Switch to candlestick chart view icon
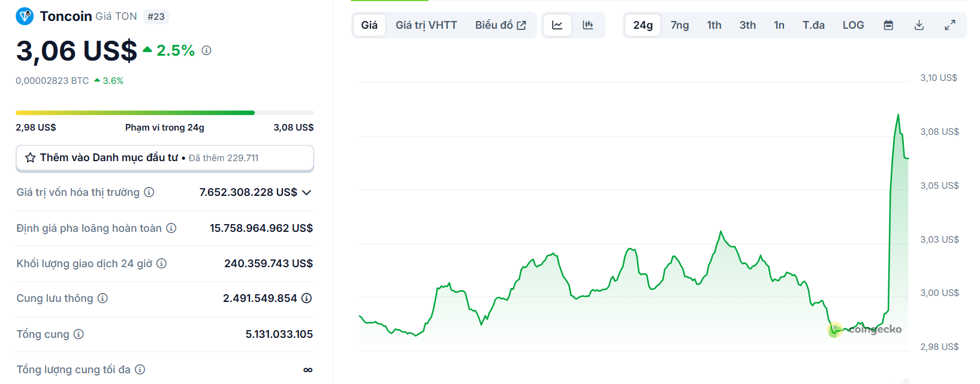This screenshot has height=384, width=980. point(588,25)
